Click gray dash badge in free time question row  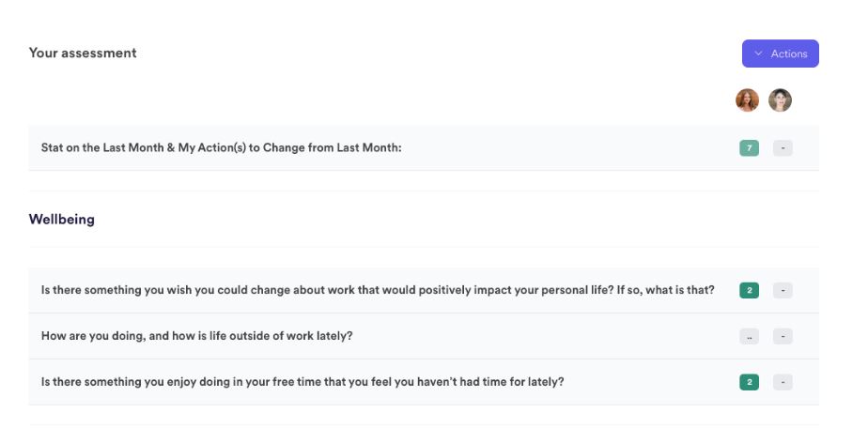(x=783, y=382)
